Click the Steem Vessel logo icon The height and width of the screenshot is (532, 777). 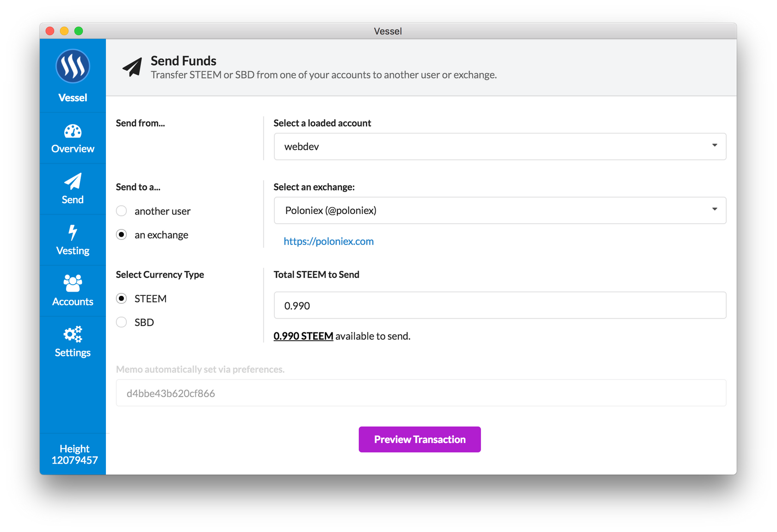pos(73,66)
